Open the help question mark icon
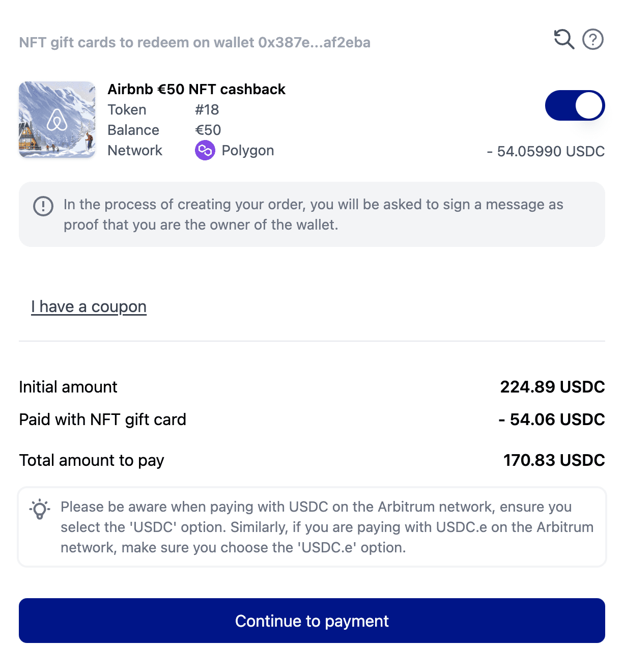The image size is (623, 672). click(x=592, y=40)
